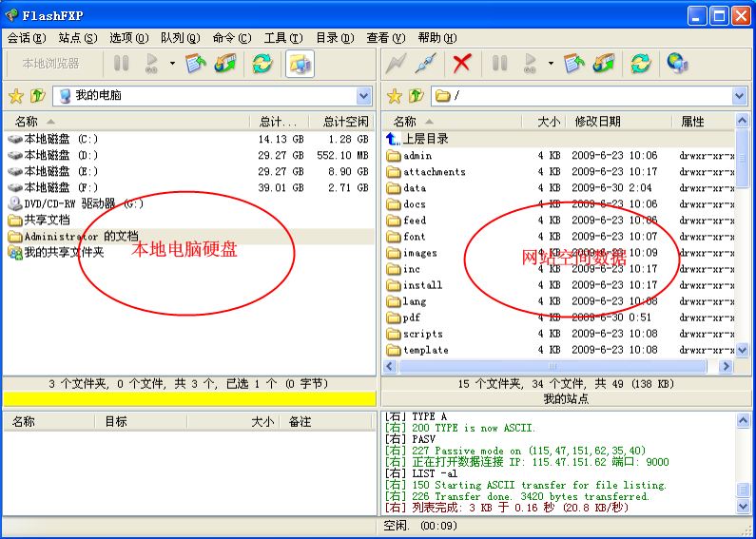Open dropdown arrow beside local transfer button
The image size is (756, 539).
[x=172, y=64]
